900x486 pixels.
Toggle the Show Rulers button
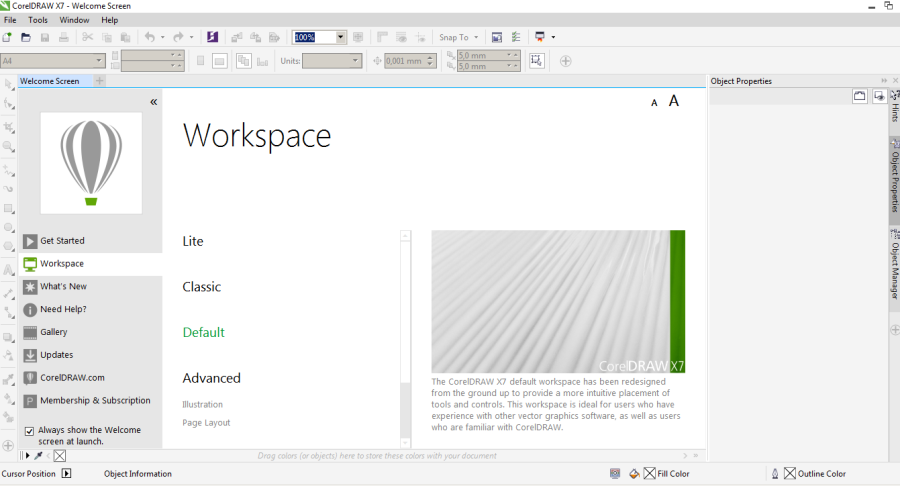(x=382, y=37)
